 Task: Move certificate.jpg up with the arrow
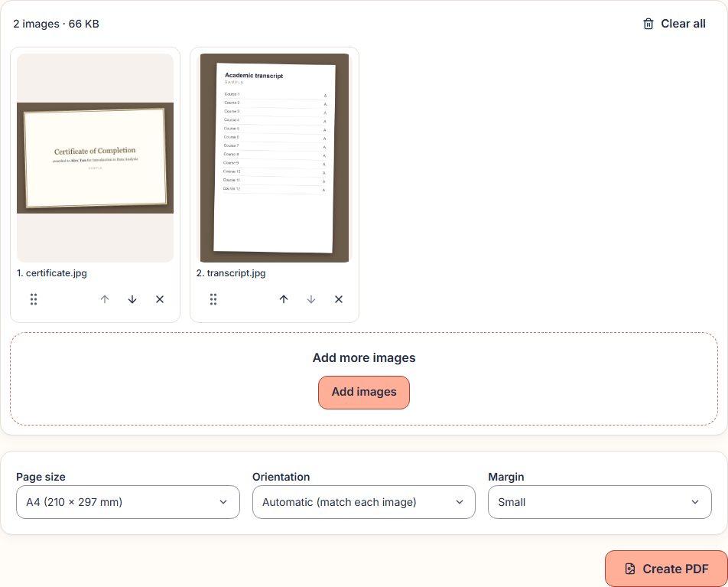click(105, 299)
